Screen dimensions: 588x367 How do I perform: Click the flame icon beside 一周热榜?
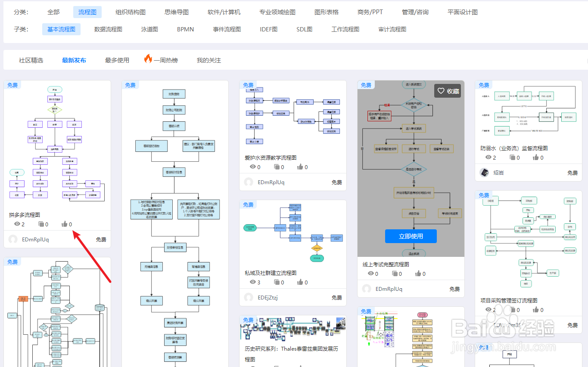tap(149, 60)
